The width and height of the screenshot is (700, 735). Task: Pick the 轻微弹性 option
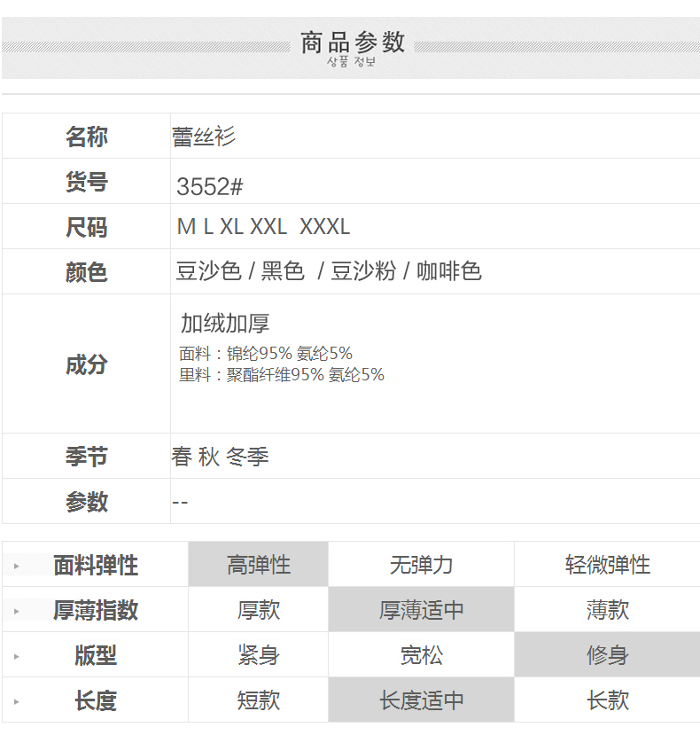tap(607, 565)
